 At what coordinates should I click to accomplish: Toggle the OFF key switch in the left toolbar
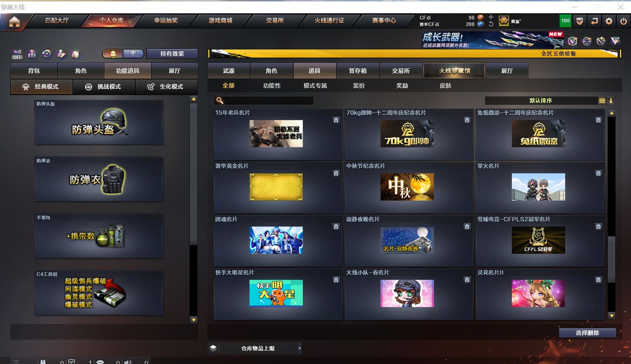pyautogui.click(x=17, y=54)
